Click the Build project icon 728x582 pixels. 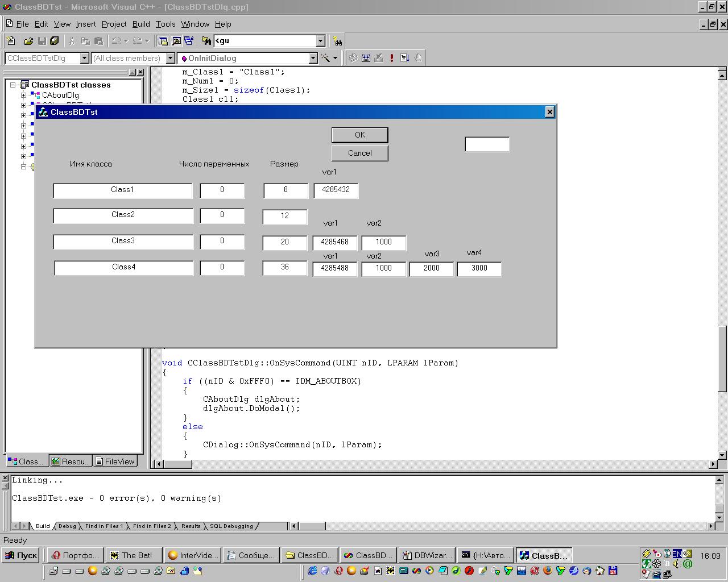[366, 58]
